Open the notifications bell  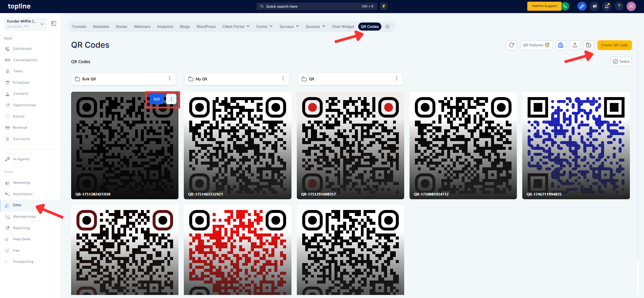tap(607, 6)
